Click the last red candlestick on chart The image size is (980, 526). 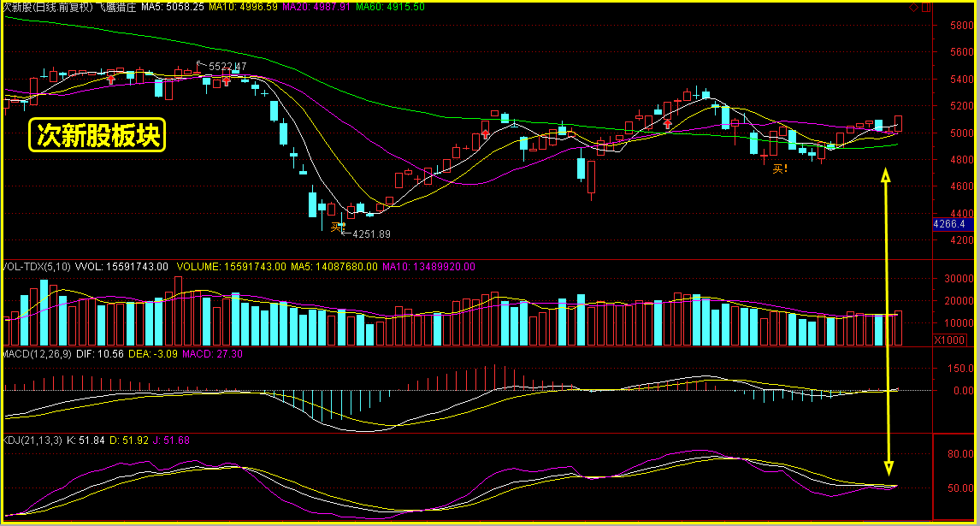point(899,124)
